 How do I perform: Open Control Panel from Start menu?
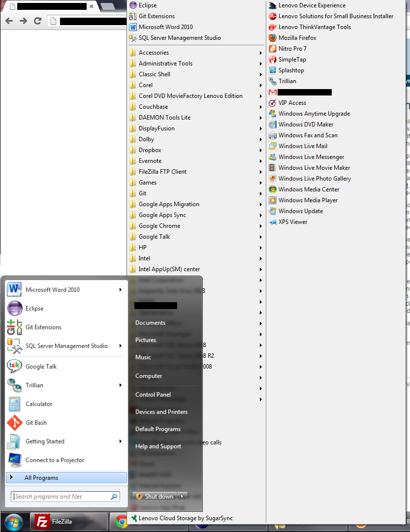(153, 395)
